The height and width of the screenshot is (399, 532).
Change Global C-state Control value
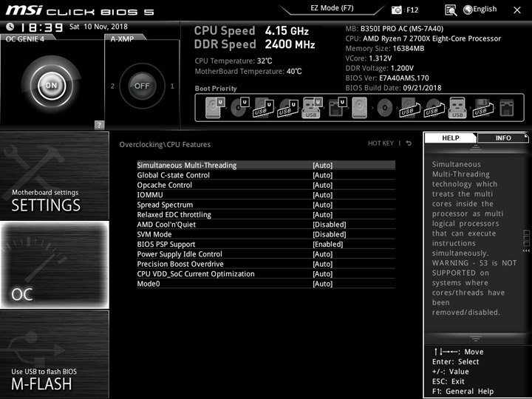point(323,175)
